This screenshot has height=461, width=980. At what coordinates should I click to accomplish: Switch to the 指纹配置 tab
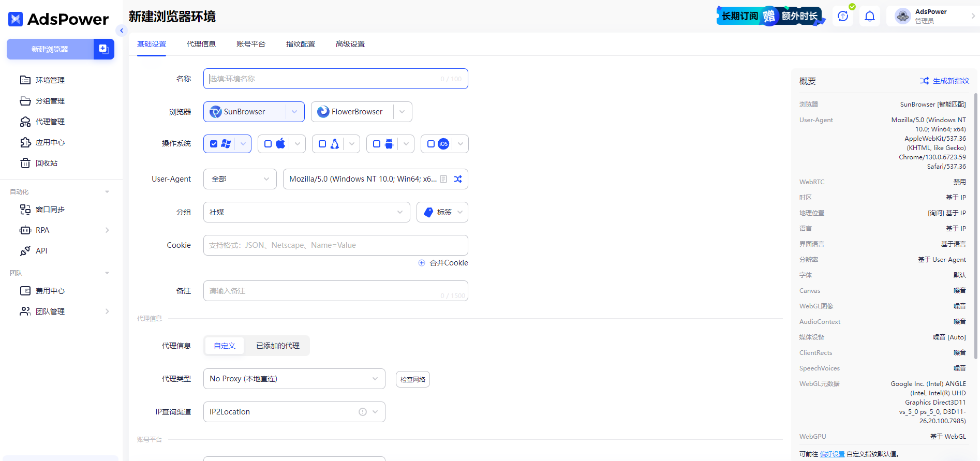(301, 44)
